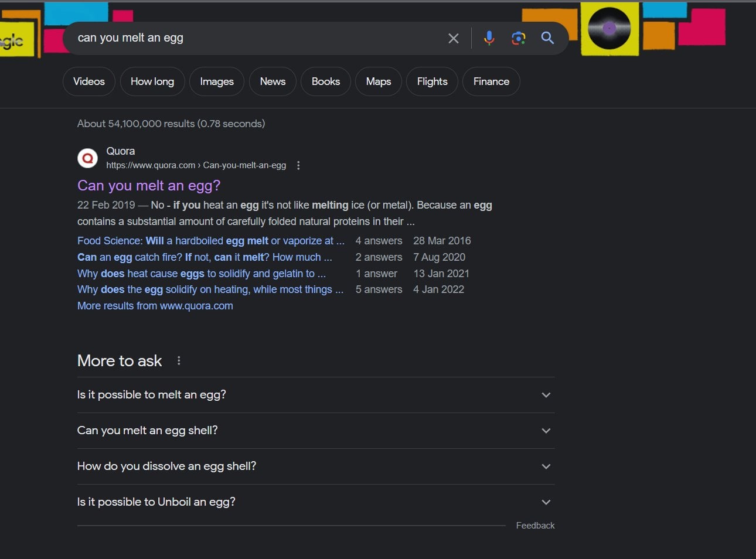
Task: Switch to News results
Action: point(273,81)
